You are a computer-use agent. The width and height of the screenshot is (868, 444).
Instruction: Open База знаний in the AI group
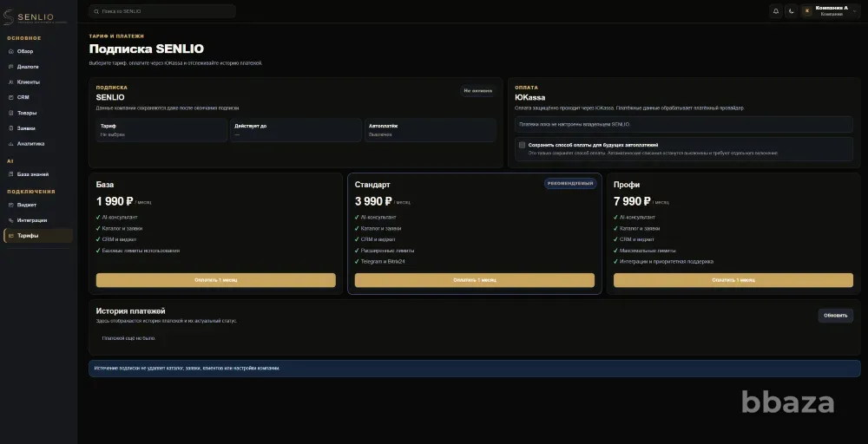tap(37, 174)
